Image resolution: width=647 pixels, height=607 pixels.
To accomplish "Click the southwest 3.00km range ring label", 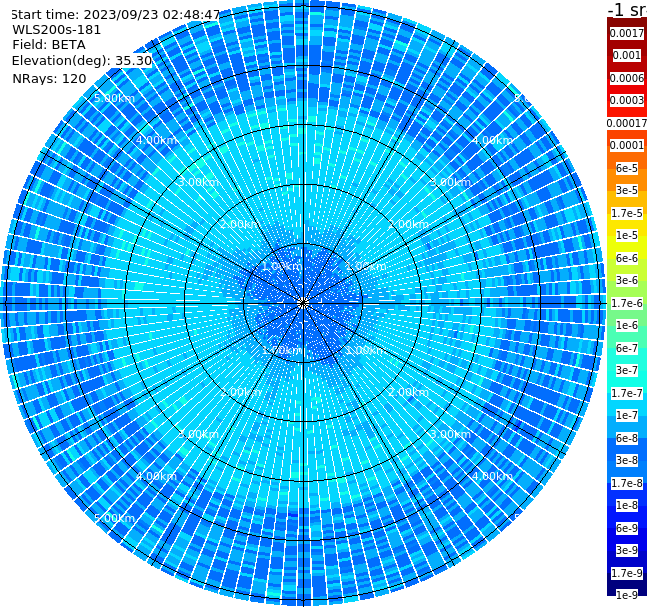I will 198,434.
